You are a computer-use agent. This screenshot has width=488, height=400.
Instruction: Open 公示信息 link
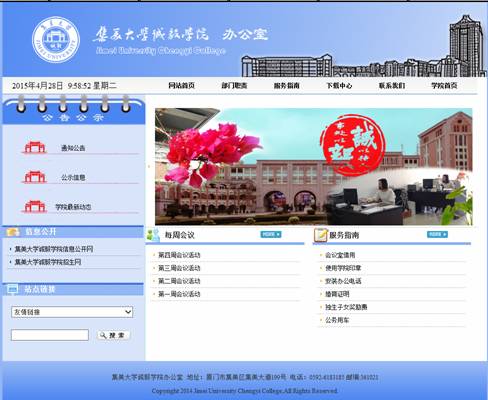[x=73, y=177]
